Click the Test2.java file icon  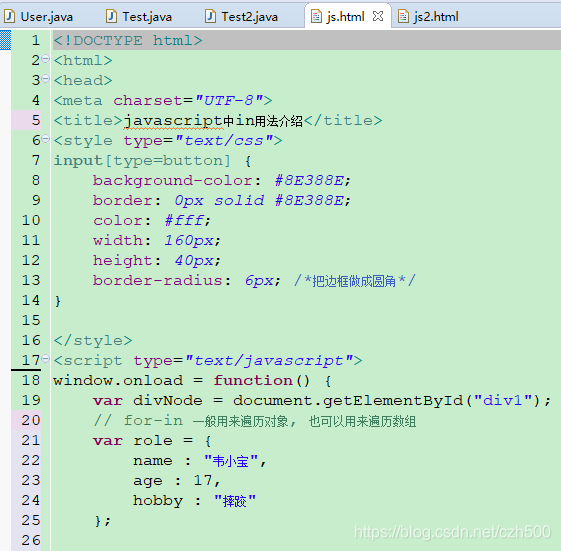pyautogui.click(x=210, y=16)
